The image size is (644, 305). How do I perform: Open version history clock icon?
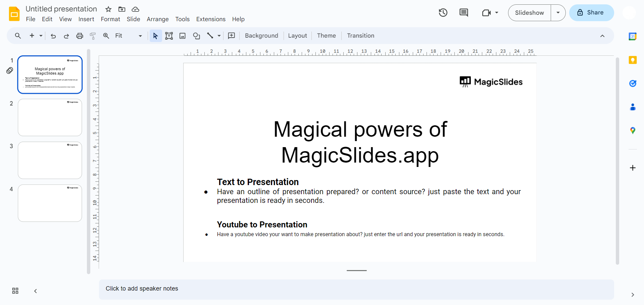click(x=443, y=13)
